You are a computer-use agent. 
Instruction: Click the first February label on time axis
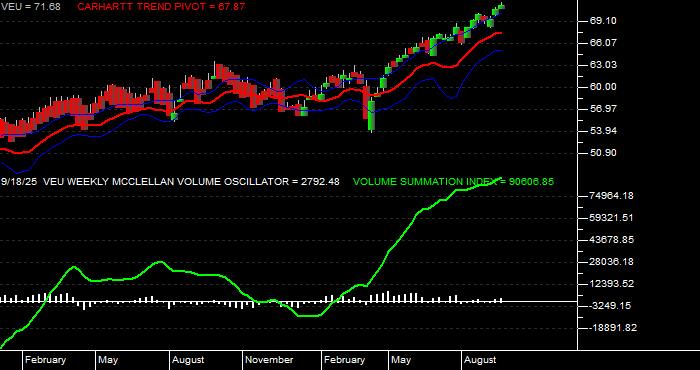[45, 360]
